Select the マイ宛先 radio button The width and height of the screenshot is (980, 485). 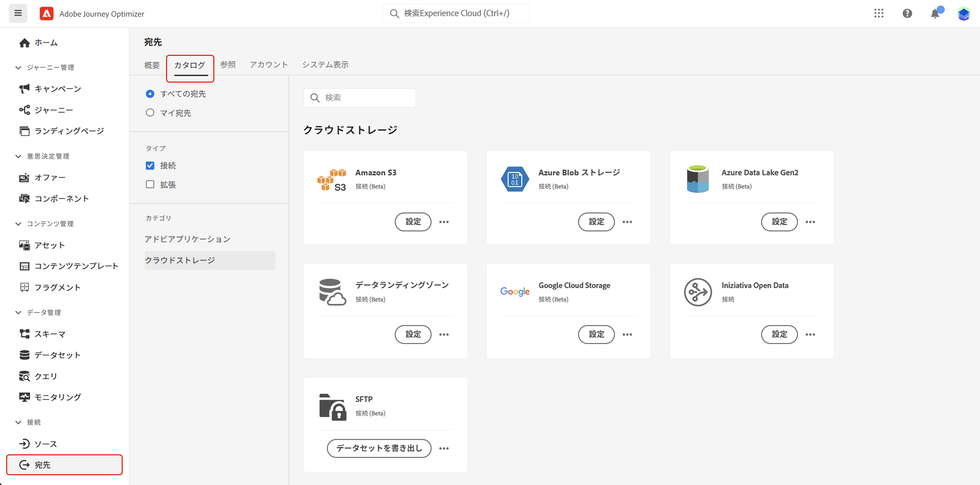(x=150, y=113)
